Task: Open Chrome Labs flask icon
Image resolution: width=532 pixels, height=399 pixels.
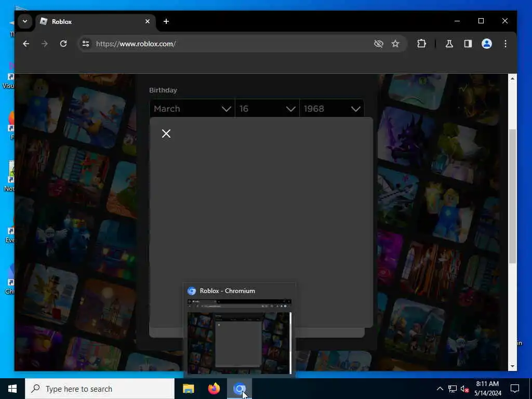Action: [449, 44]
